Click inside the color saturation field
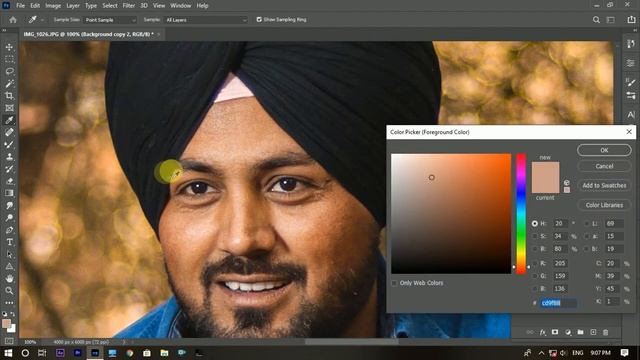Viewport: 640px width, 360px height. point(451,214)
